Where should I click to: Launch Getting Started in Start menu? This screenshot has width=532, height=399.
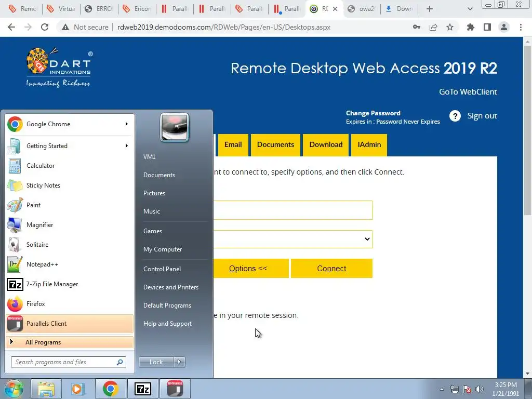click(x=70, y=146)
